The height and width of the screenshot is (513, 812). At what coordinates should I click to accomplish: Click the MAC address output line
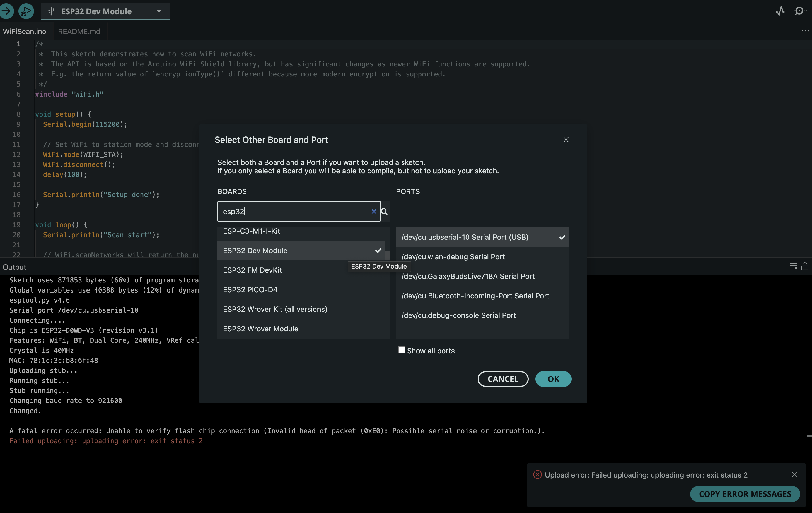[54, 360]
